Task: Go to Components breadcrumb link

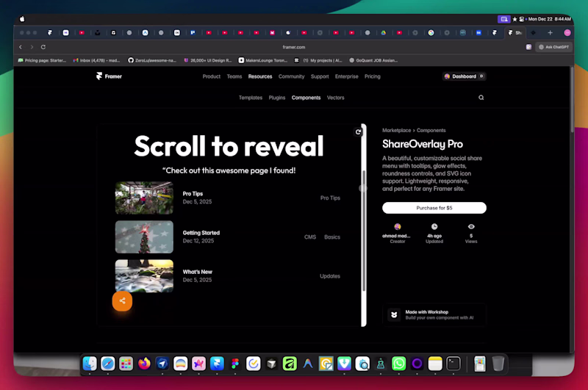Action: point(431,131)
